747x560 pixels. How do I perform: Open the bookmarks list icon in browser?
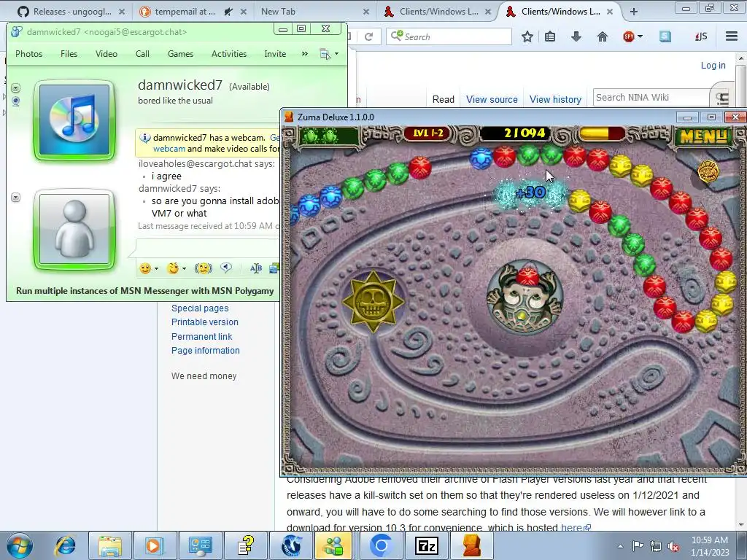coord(550,36)
